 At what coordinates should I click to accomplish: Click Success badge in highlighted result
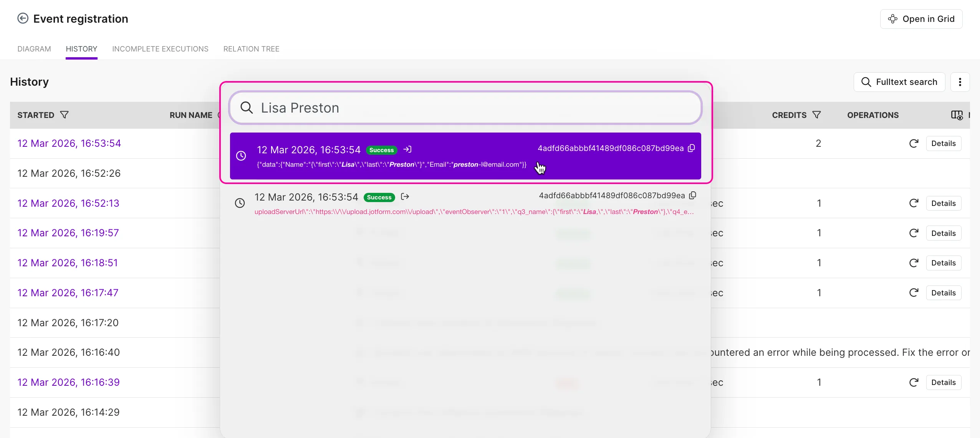pyautogui.click(x=381, y=150)
